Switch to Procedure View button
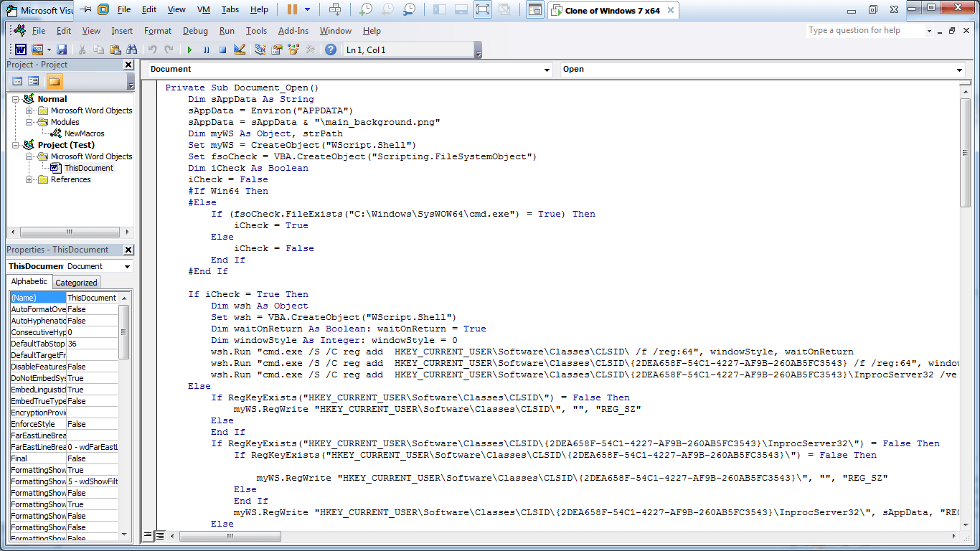Screen dimensions: 980x551 [149, 535]
